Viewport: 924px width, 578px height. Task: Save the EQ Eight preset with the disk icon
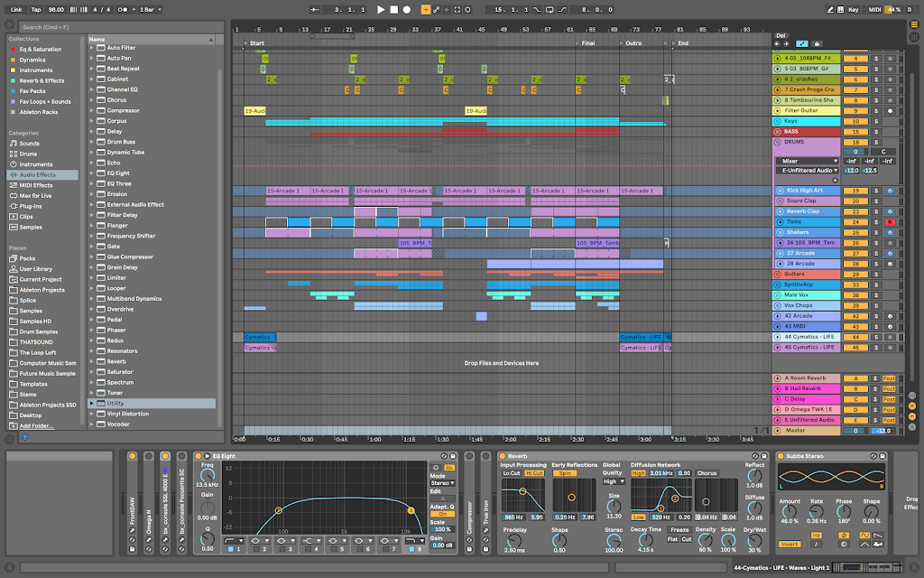coord(453,456)
